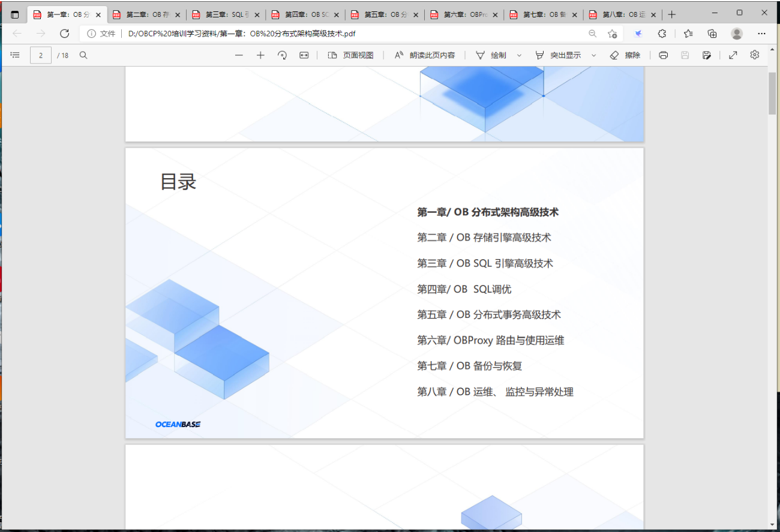Open the Extensions puzzle menu

pos(662,34)
